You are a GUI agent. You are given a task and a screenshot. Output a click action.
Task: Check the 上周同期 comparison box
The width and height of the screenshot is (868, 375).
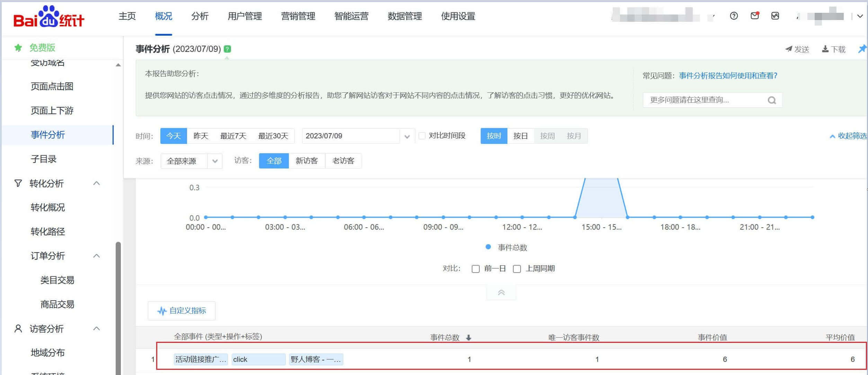pos(517,269)
